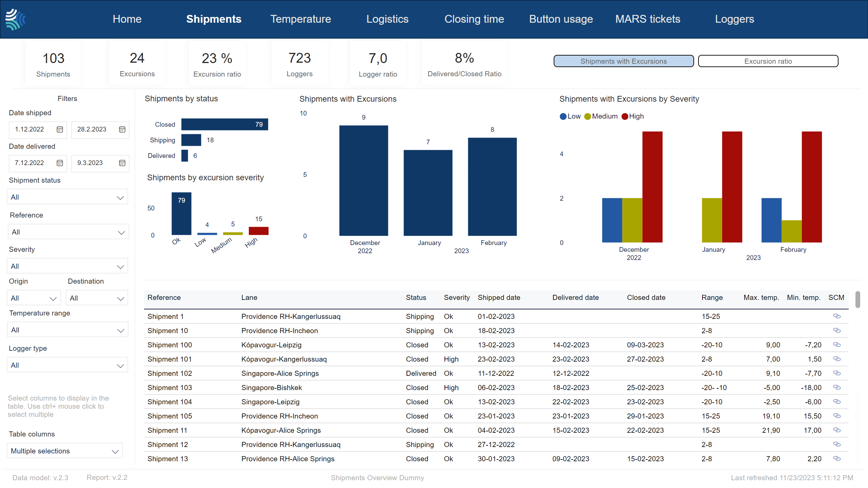Open the Temperature menu tab
This screenshot has width=868, height=488.
pyautogui.click(x=300, y=19)
